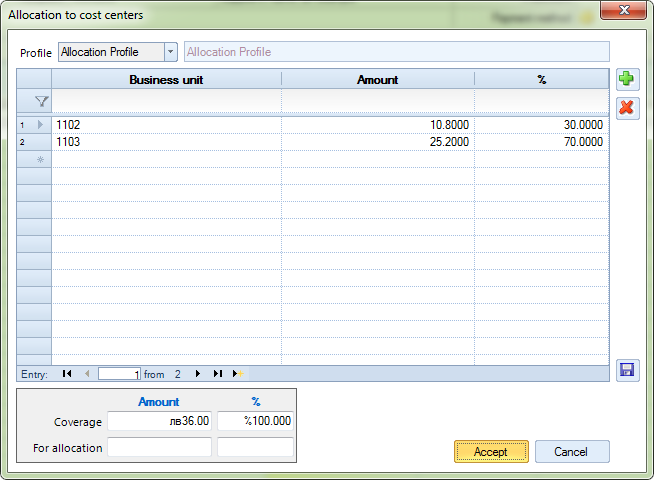Screen dimensions: 654x480
Task: Select percentage 70.0000 cell
Action: coord(541,142)
